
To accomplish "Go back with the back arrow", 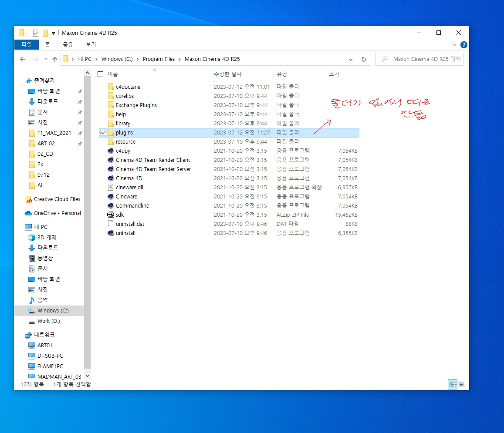I will (x=23, y=59).
